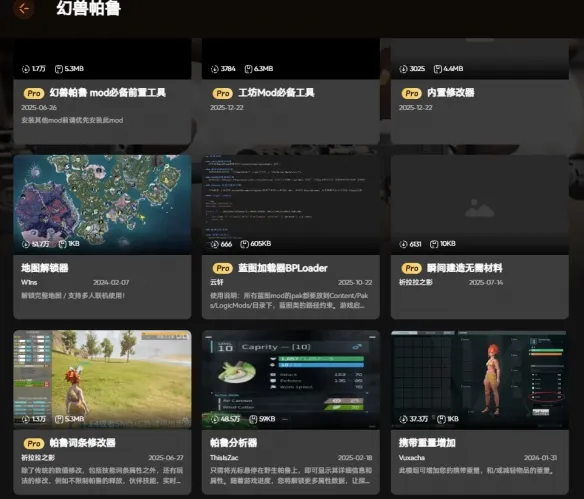Click author name 云轩
This screenshot has height=499, width=584.
point(217,283)
